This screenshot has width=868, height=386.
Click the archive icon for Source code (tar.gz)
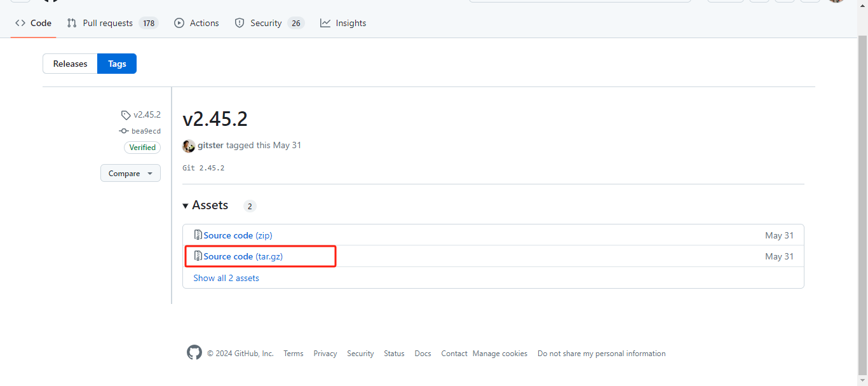click(198, 256)
